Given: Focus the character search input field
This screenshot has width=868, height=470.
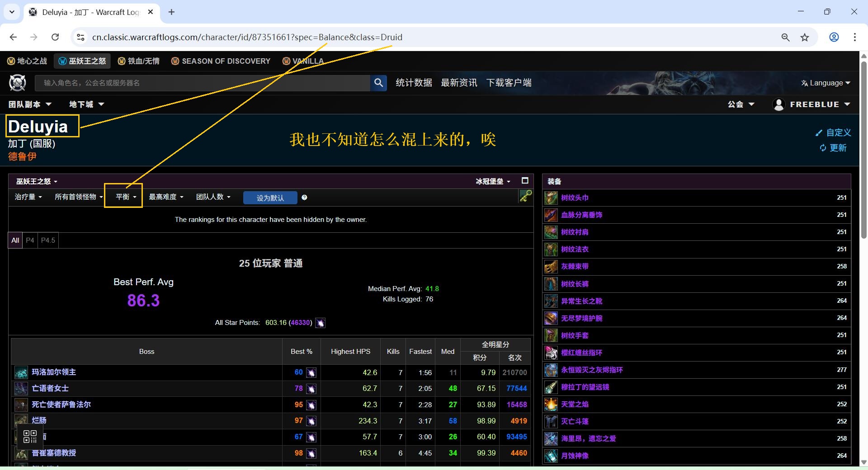Looking at the screenshot, I should pyautogui.click(x=203, y=83).
